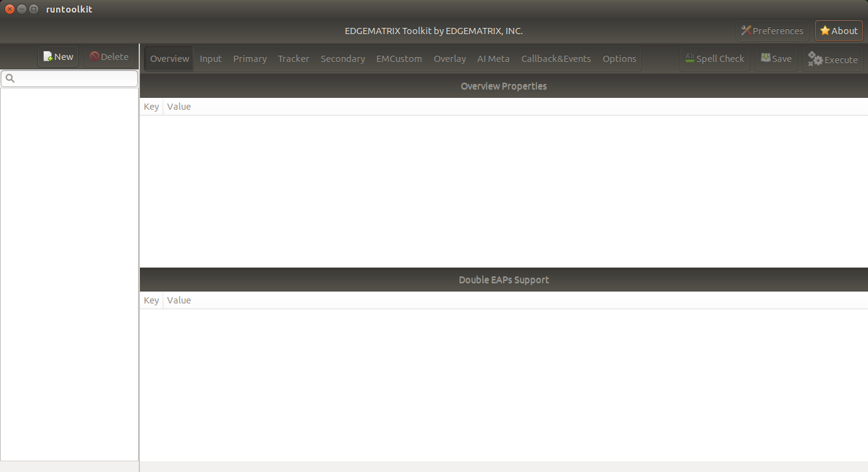The image size is (868, 472).
Task: Switch to the Input tab
Action: coord(211,59)
